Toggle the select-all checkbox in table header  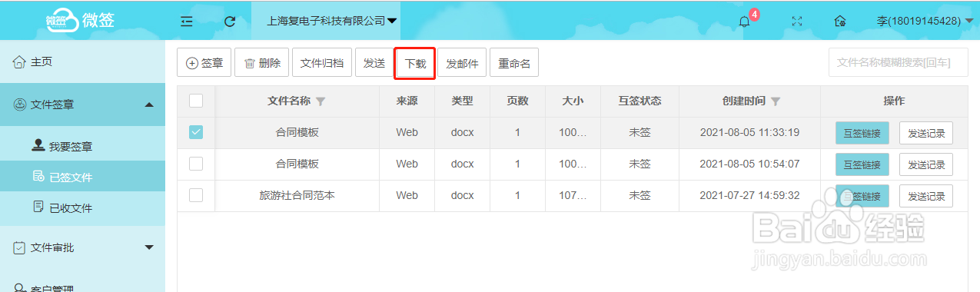196,101
